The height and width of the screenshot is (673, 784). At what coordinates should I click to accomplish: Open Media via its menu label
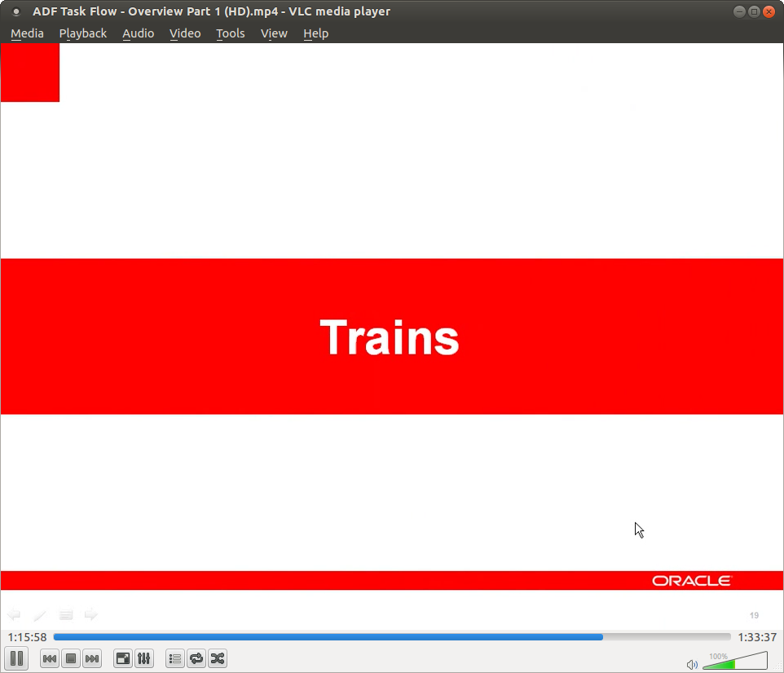pos(27,33)
